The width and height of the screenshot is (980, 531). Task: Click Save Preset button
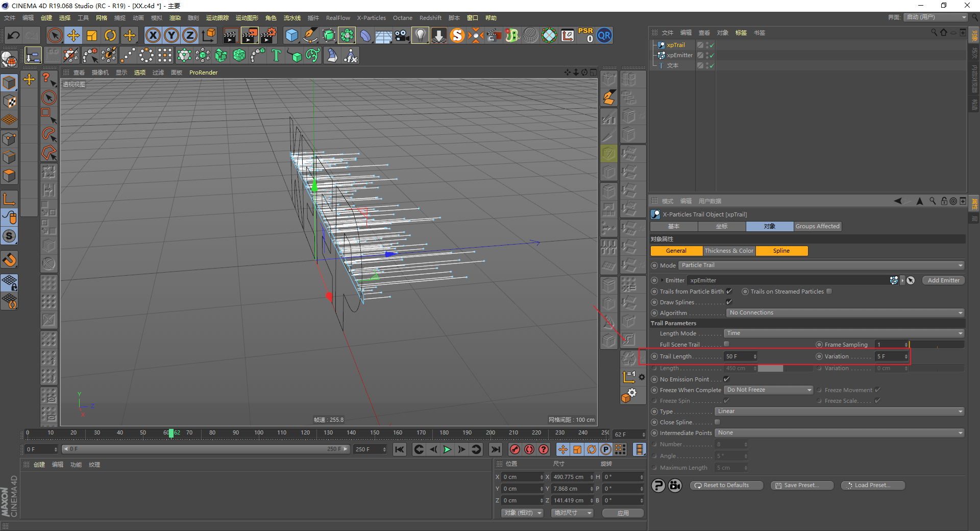[x=802, y=485]
